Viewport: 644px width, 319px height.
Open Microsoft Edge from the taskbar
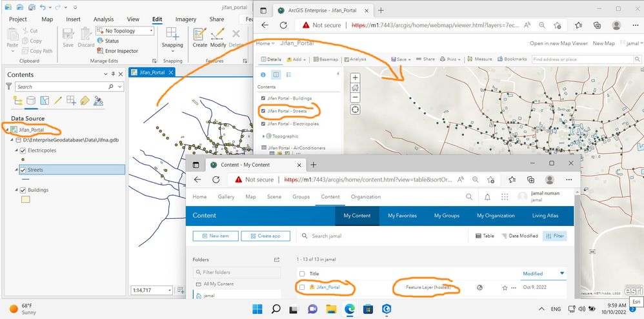tap(350, 309)
